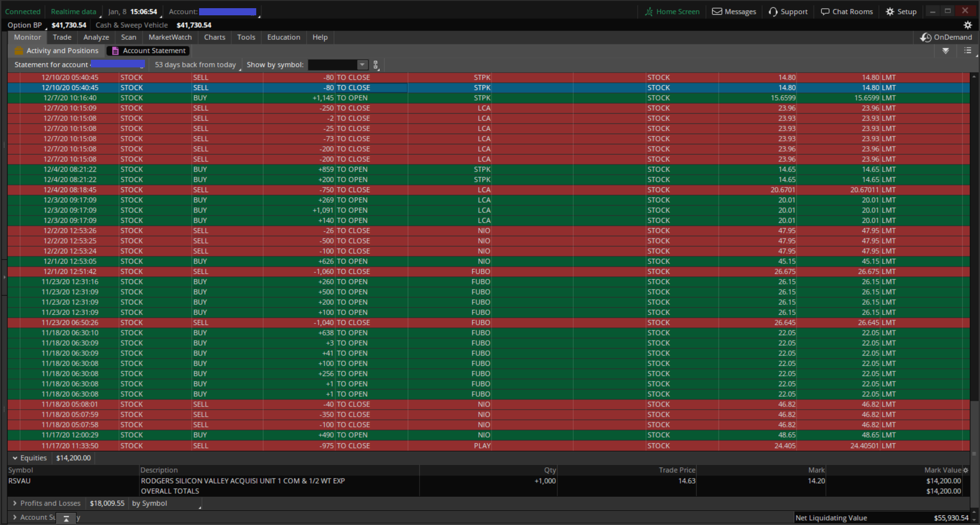This screenshot has width=980, height=525.
Task: Click the Connected status indicator
Action: click(22, 11)
